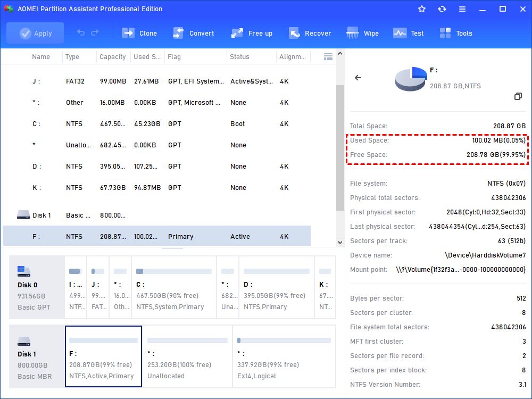Select the 682.45 Unallocated row
This screenshot has width=532, height=399.
[x=157, y=145]
